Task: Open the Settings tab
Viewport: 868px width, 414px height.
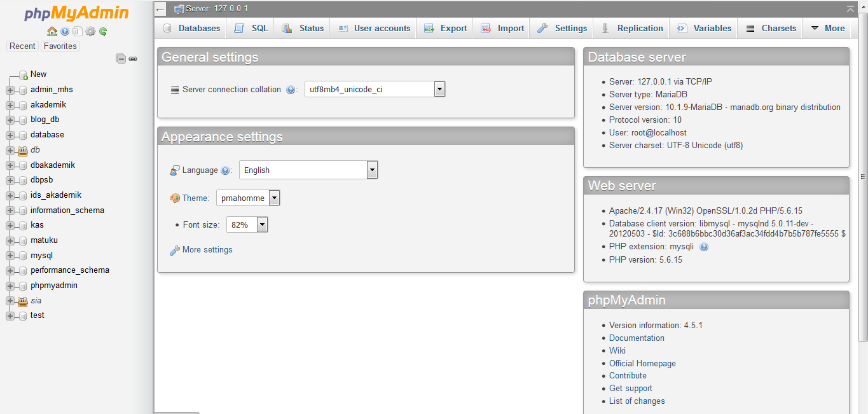Action: tap(562, 28)
